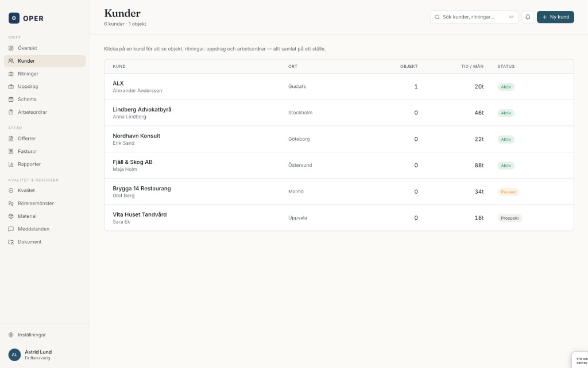
Task: Click the Rörelsemönster footprints icon
Action: [x=11, y=204]
